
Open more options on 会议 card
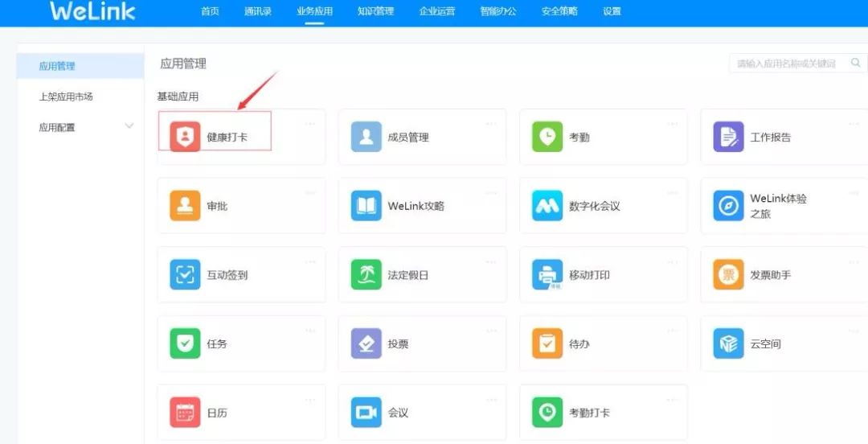click(x=491, y=399)
